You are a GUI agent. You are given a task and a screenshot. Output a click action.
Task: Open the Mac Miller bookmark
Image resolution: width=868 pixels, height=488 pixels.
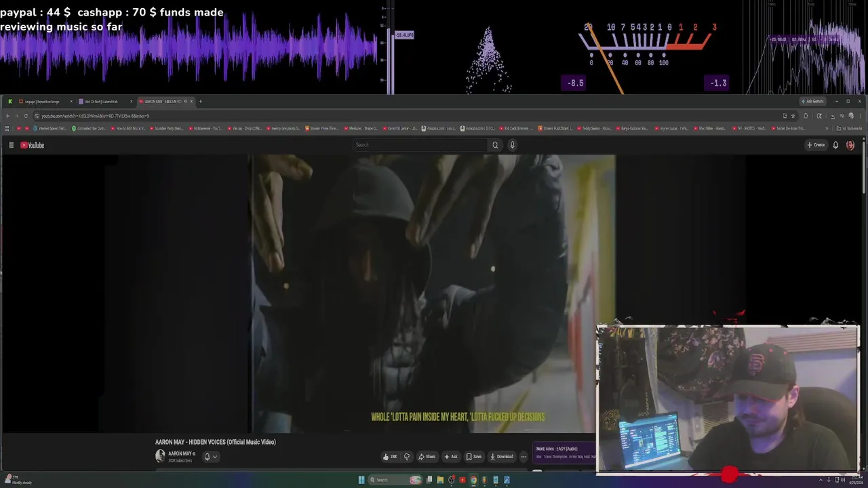(711, 128)
